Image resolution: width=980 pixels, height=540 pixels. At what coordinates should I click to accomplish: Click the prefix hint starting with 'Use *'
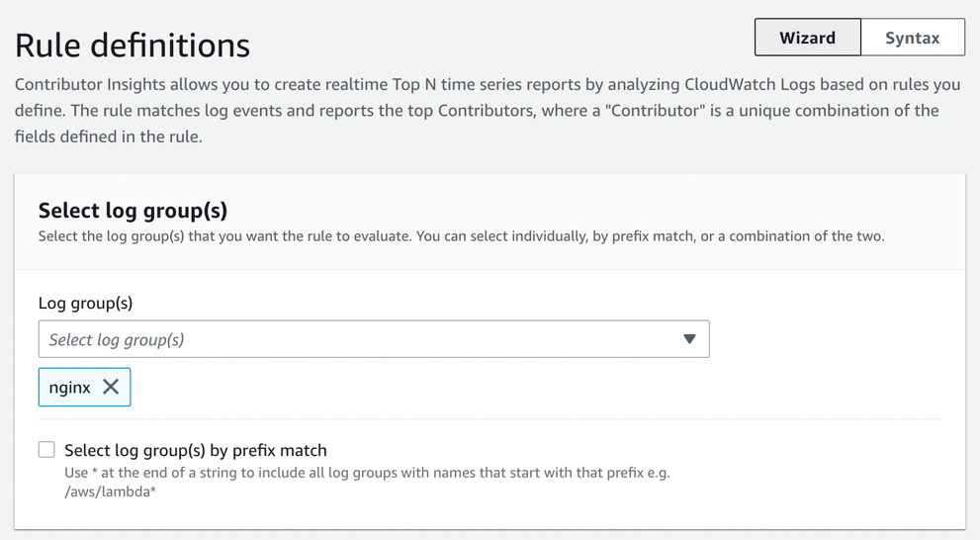coord(366,473)
